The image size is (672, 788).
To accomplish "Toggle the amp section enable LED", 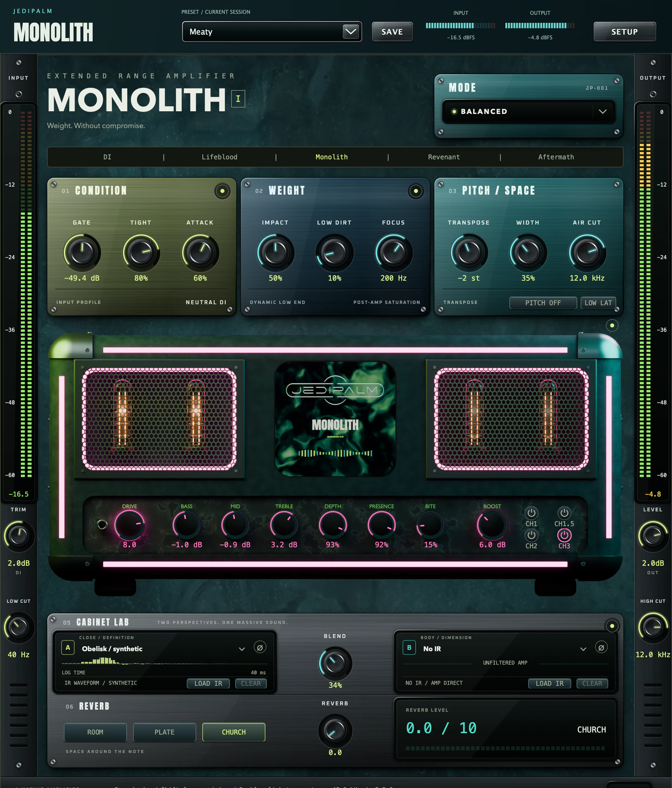I will (x=612, y=326).
